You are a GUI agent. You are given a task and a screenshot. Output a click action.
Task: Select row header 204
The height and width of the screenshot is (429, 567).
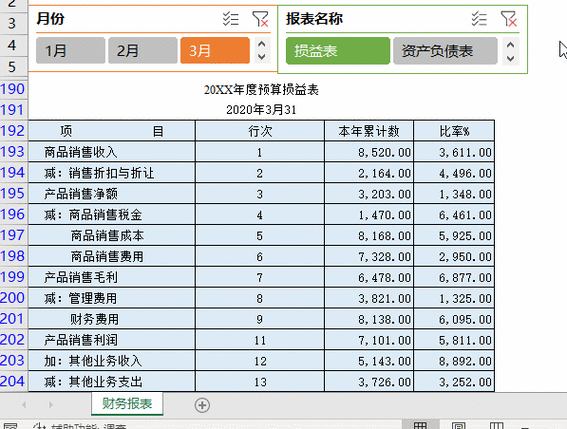13,381
